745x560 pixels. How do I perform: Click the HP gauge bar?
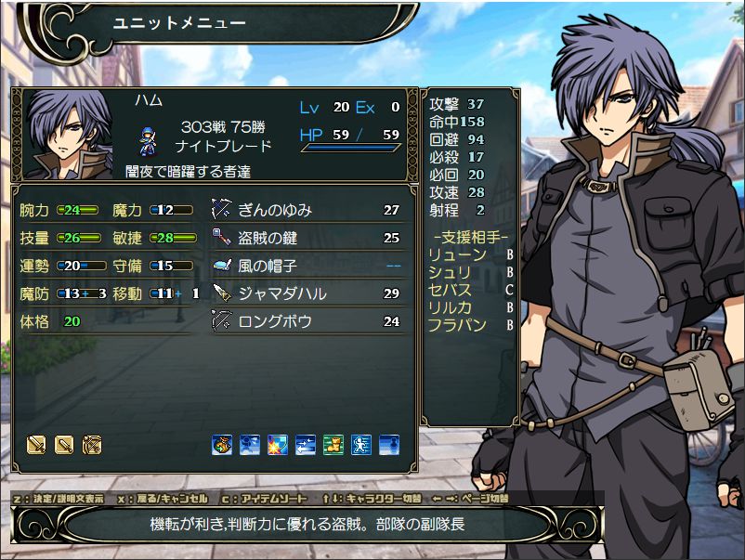350,149
